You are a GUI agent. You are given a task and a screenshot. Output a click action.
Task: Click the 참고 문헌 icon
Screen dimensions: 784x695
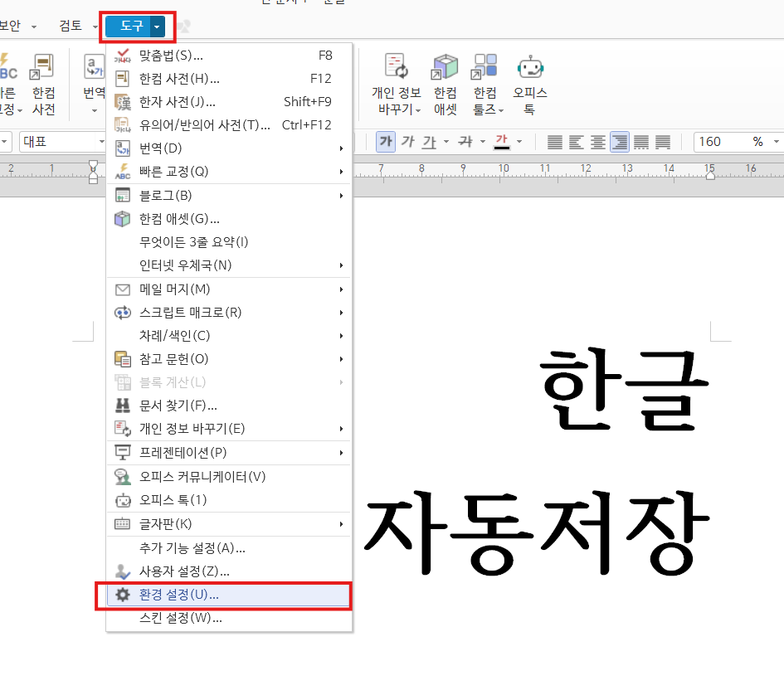tap(123, 359)
